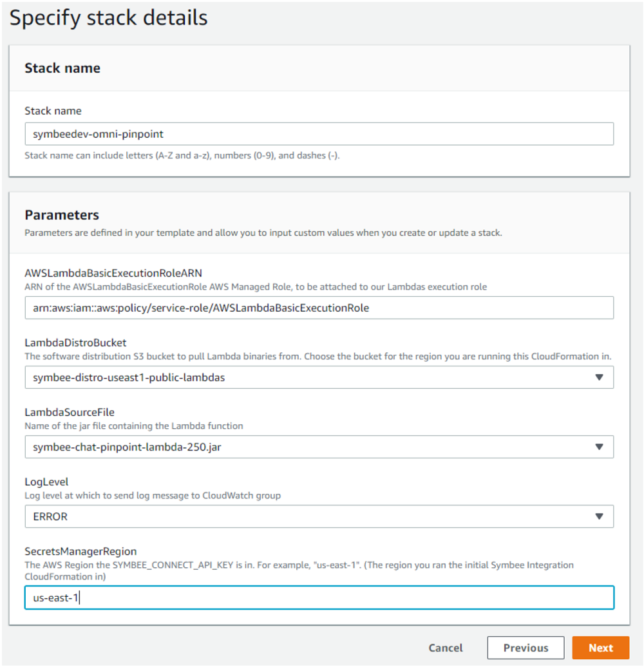Click the SecretsManagerRegion us-east-1 field

(319, 597)
